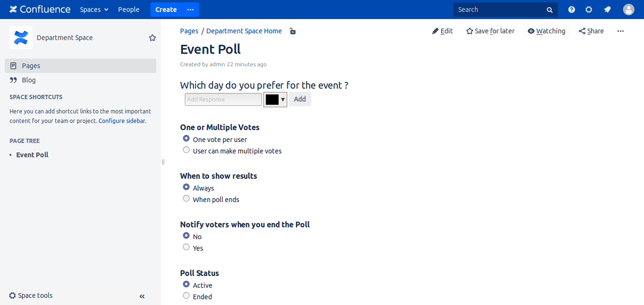Expand the Spaces dropdown menu
Image resolution: width=644 pixels, height=305 pixels.
pos(94,10)
